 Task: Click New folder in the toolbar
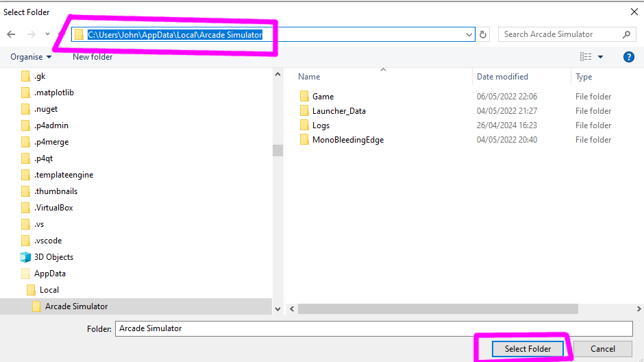(92, 57)
